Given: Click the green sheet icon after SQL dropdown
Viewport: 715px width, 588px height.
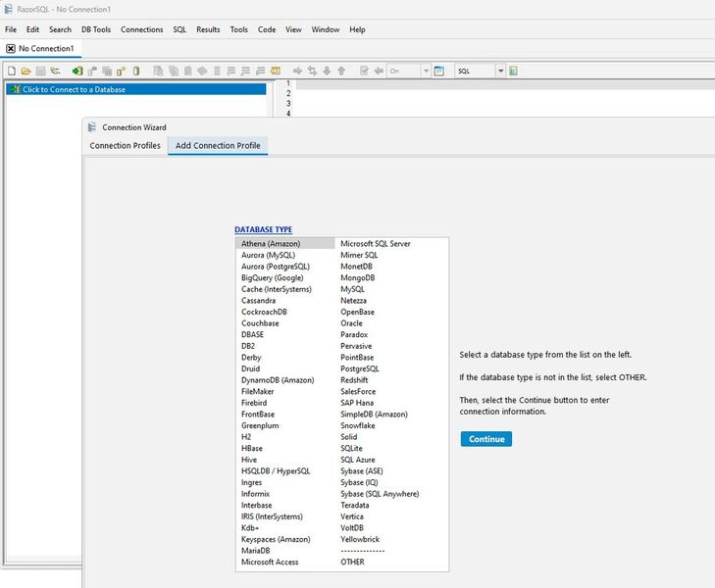Looking at the screenshot, I should [x=514, y=72].
